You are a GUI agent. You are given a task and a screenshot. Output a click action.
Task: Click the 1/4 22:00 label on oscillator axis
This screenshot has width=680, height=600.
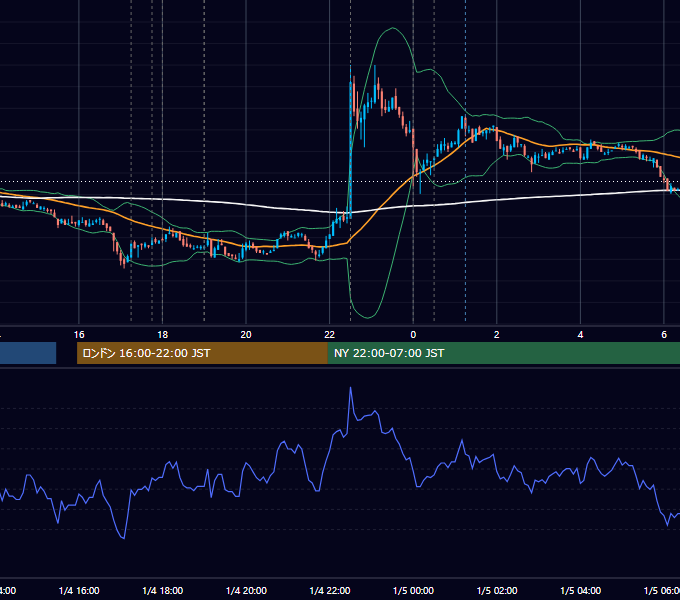pos(330,590)
